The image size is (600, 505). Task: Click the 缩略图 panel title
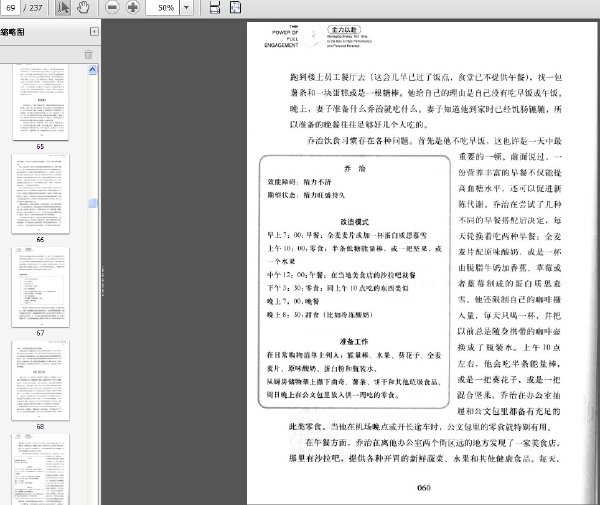click(x=12, y=32)
